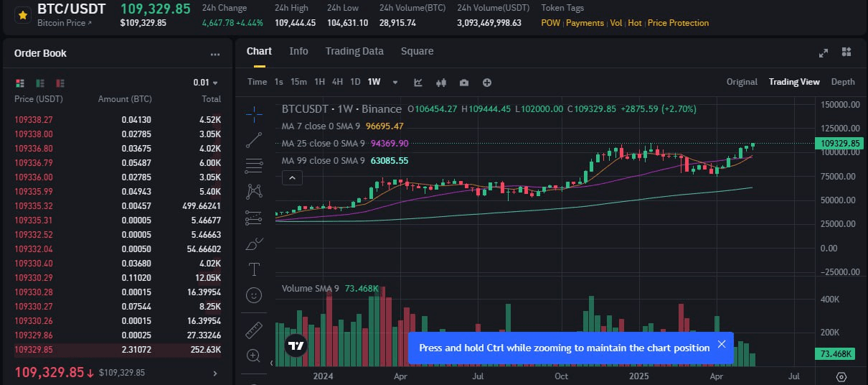868x385 pixels.
Task: Click the sell order at 109338.27
Action: [118, 120]
